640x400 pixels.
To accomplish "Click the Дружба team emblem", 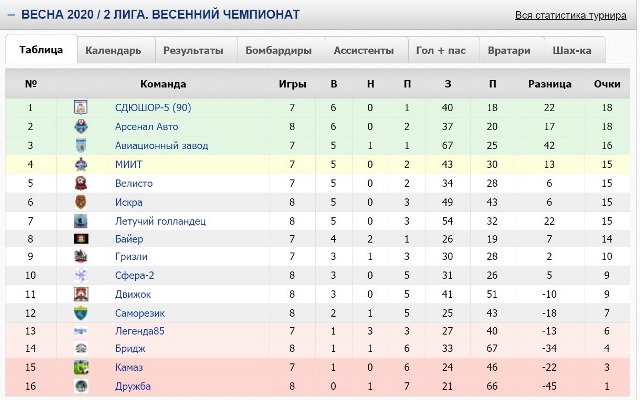I will [81, 386].
